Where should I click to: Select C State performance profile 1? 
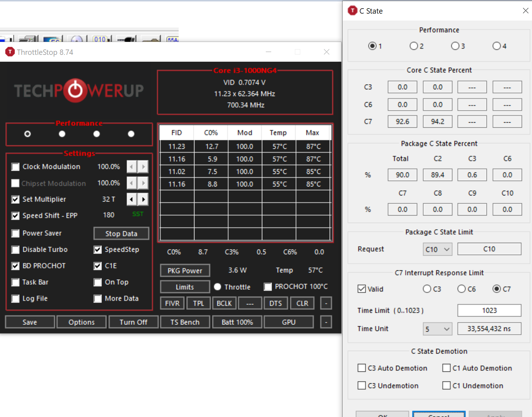372,46
